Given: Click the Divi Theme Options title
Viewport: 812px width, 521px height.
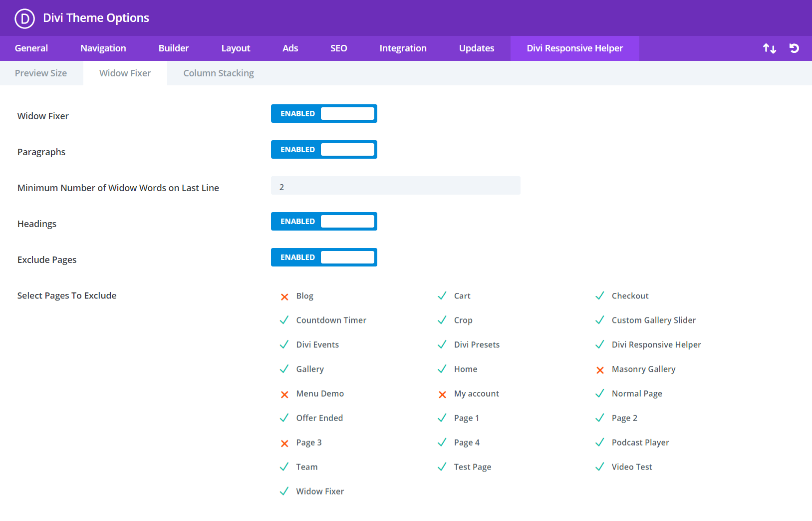Looking at the screenshot, I should tap(96, 18).
